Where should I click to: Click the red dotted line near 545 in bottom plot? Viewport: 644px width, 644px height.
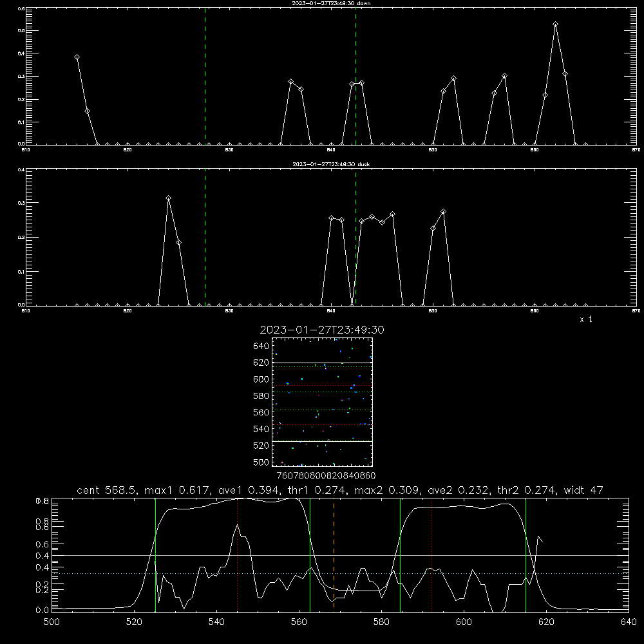coord(238,555)
